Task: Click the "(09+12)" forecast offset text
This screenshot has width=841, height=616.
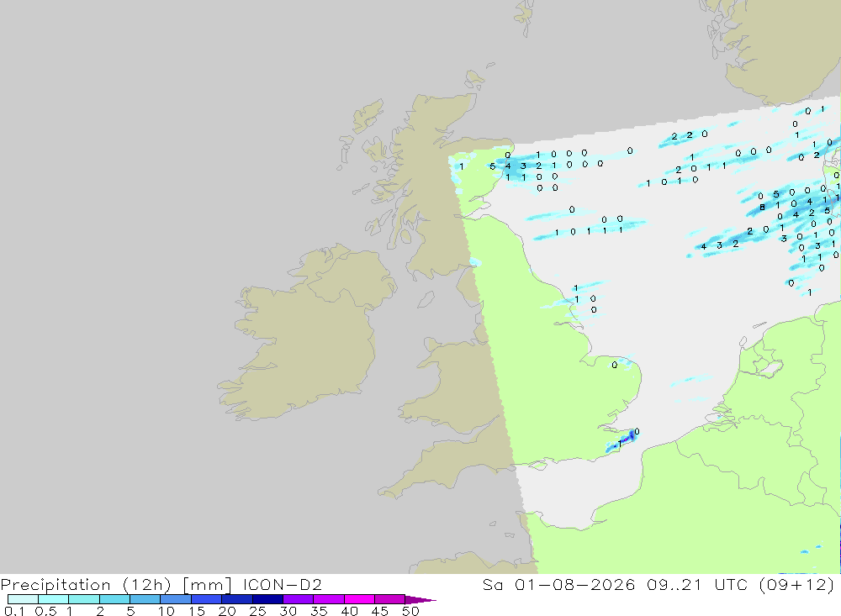Action: 797,584
